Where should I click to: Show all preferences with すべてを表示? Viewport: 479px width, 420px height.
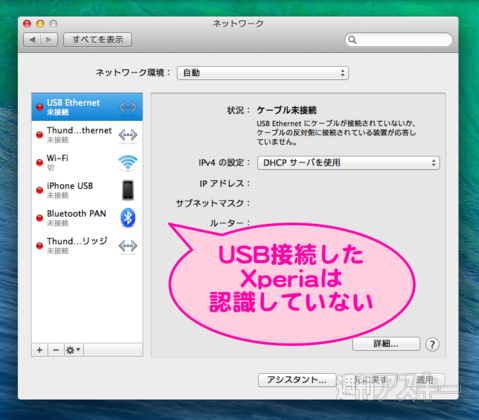coord(97,40)
